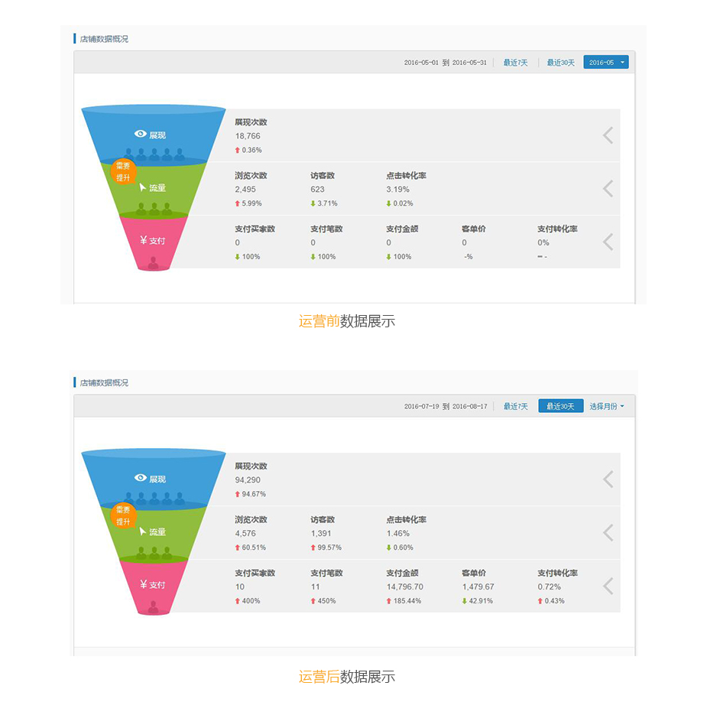Click the 点击转化率 value 3.19%
Viewport: 707px width, 728px height.
(x=397, y=190)
